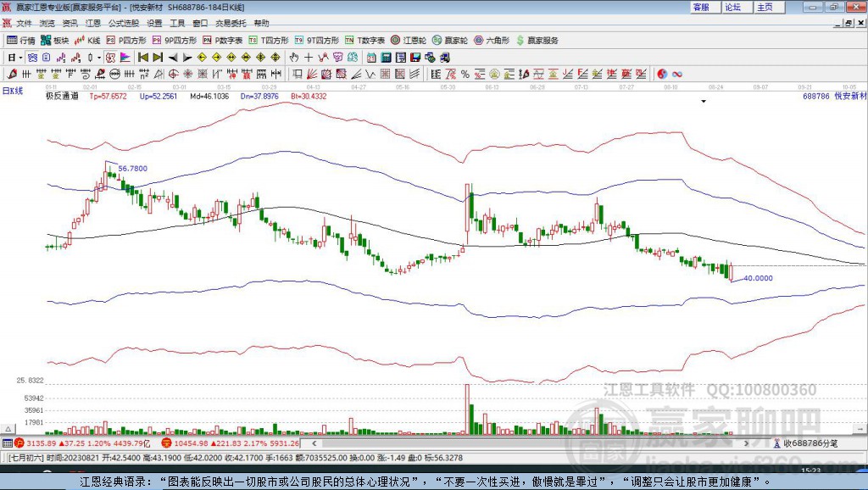
Task: Select the crosshair cursor tool
Action: pos(309,58)
